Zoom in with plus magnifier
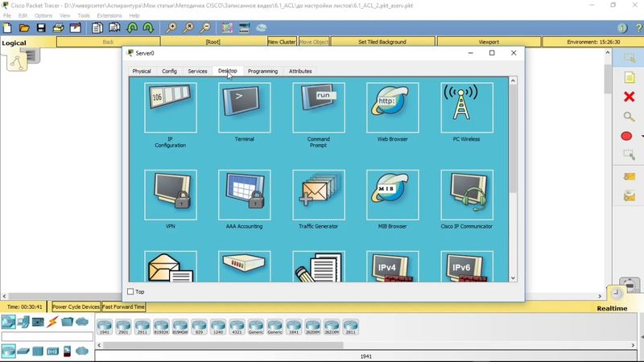This screenshot has height=362, width=644. tap(171, 28)
